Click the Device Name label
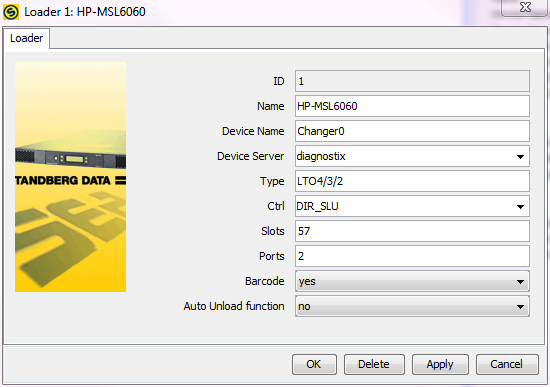The width and height of the screenshot is (550, 387). pyautogui.click(x=253, y=131)
